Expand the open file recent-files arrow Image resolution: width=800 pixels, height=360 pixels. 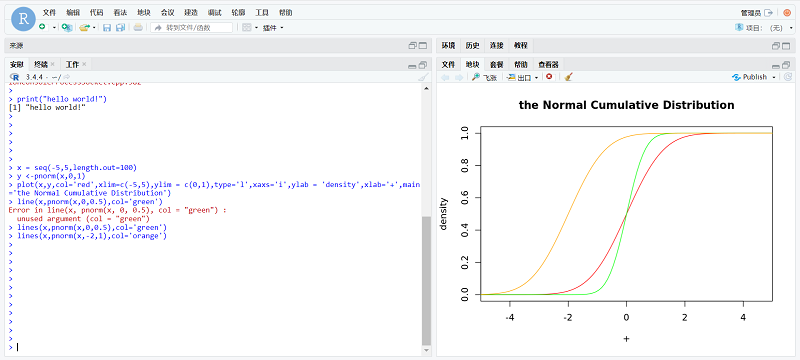[94, 28]
